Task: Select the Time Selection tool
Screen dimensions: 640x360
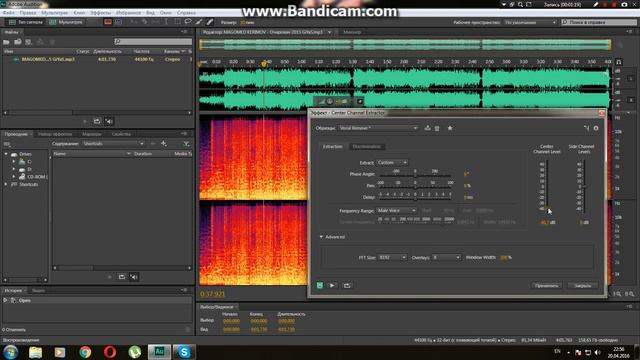Action: tap(167, 22)
